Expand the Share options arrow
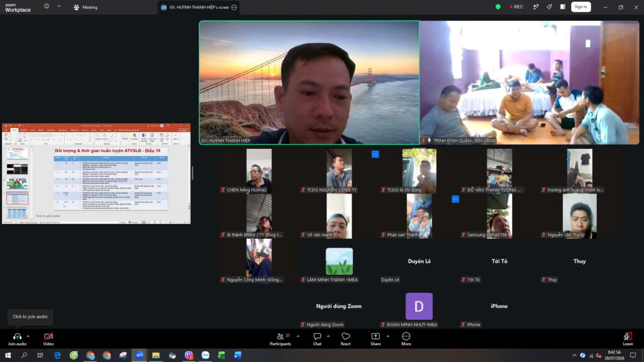Image resolution: width=644 pixels, height=362 pixels. pyautogui.click(x=387, y=336)
